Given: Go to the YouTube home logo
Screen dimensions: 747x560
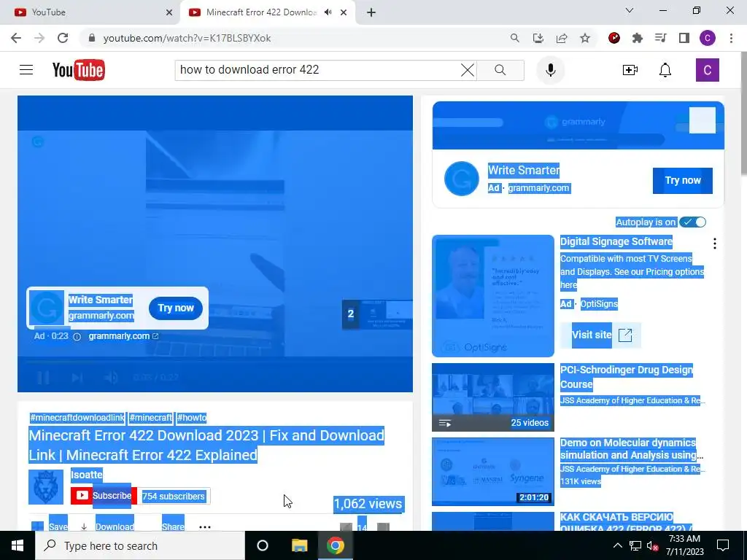Looking at the screenshot, I should click(x=79, y=70).
